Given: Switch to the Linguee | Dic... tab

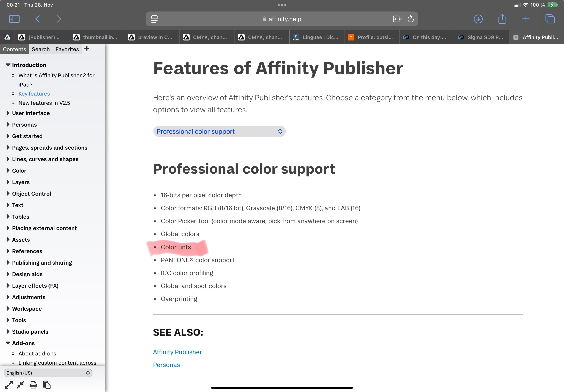Looking at the screenshot, I should click(317, 37).
